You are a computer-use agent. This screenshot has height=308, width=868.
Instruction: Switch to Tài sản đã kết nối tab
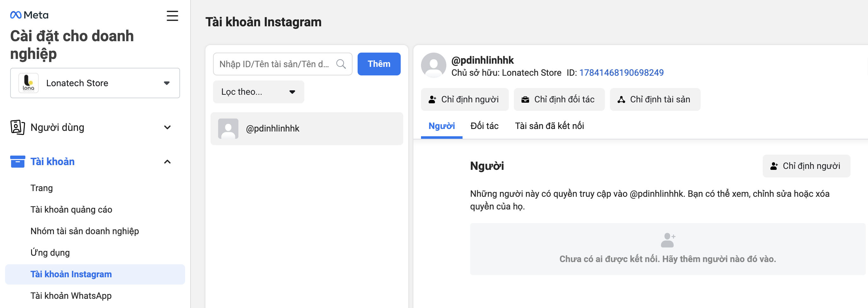[549, 126]
